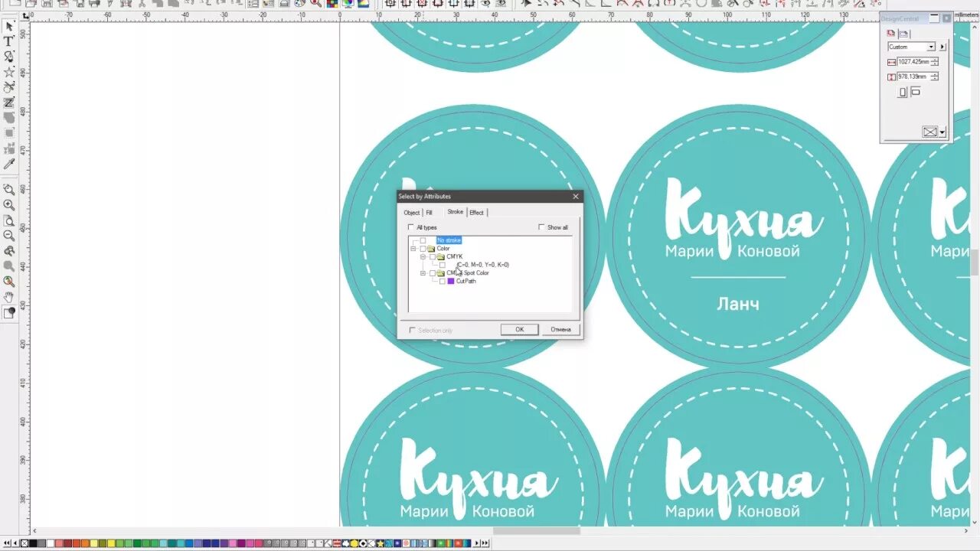Collapse the CMYK Spot Color node
Image resolution: width=980 pixels, height=551 pixels.
423,273
